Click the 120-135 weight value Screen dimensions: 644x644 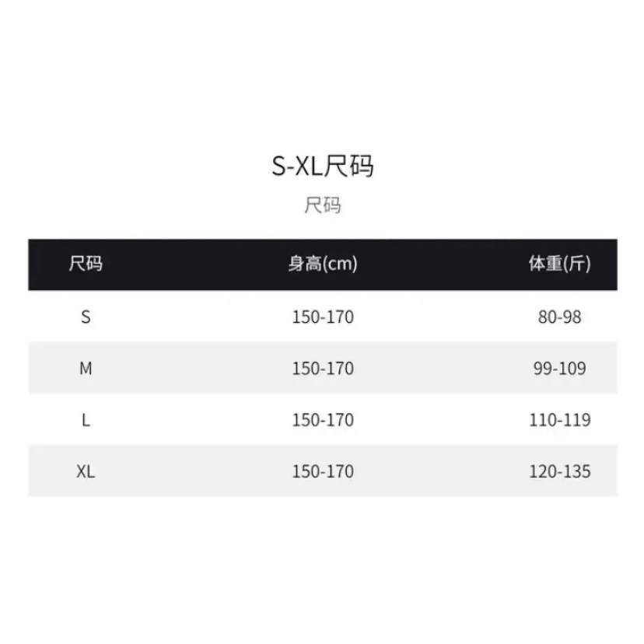point(559,471)
